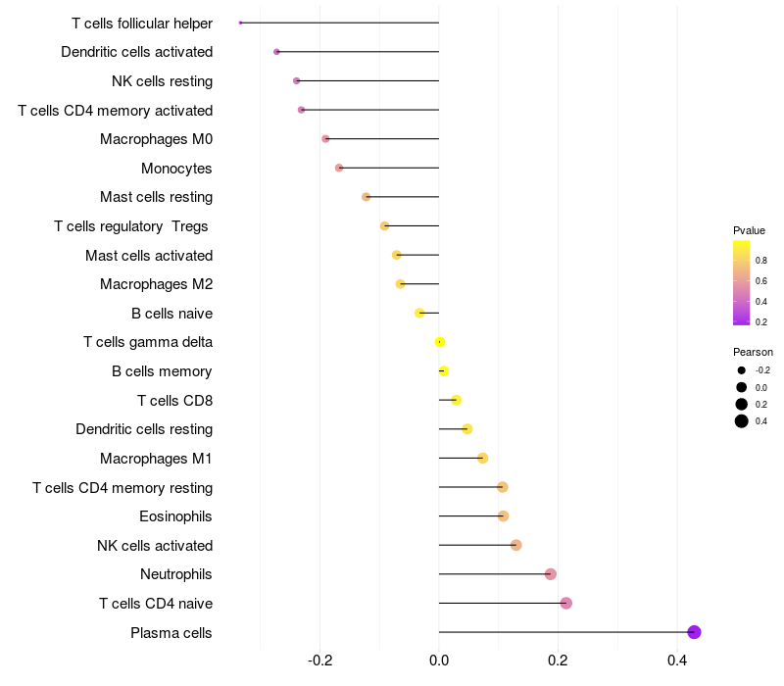Click the 0.4 Pearson legend circle
The width and height of the screenshot is (784, 686).
(x=742, y=421)
